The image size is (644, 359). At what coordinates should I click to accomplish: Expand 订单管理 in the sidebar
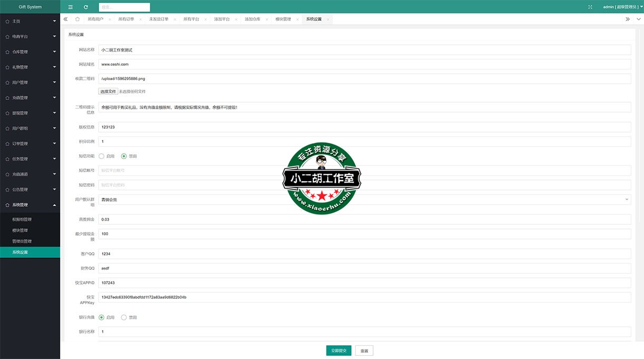30,144
